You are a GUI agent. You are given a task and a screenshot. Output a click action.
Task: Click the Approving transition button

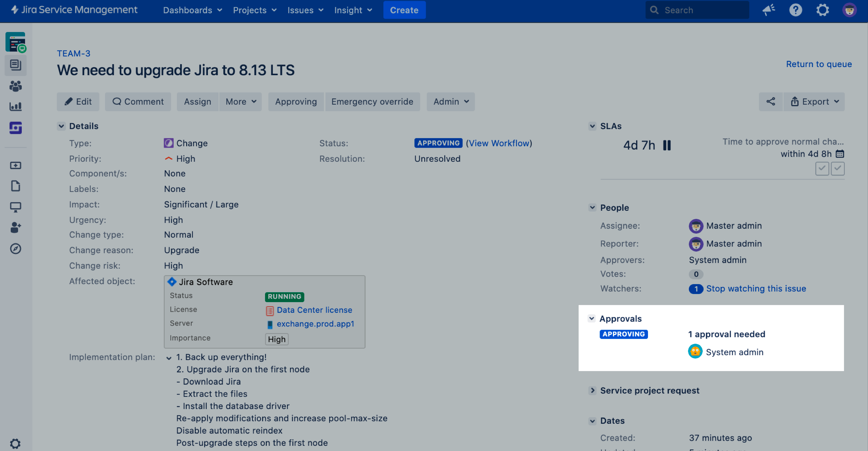coord(296,102)
